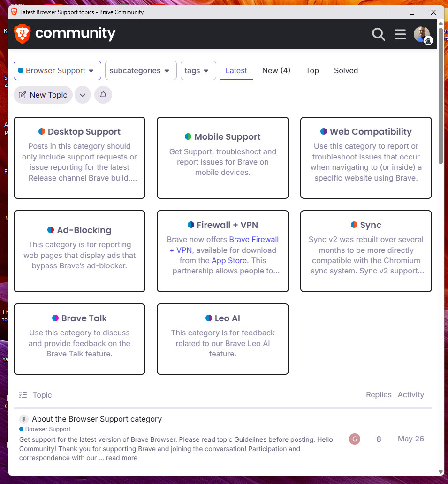The image size is (448, 484).
Task: Click the Firewall + VPN category color badge
Action: coord(191,224)
